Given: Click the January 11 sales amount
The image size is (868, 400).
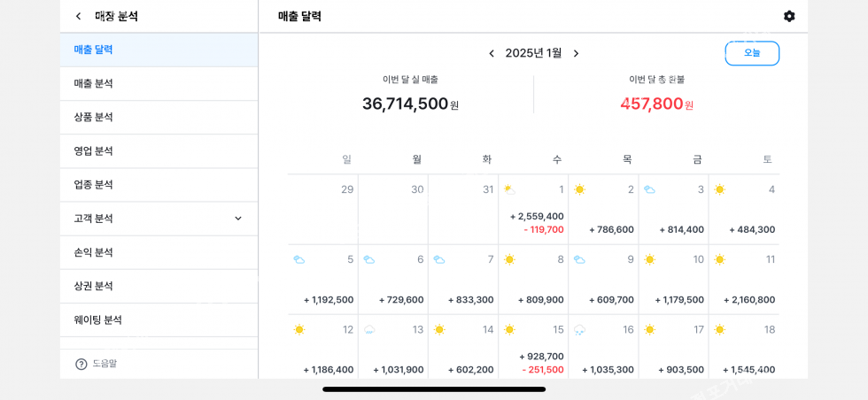Looking at the screenshot, I should pos(748,300).
